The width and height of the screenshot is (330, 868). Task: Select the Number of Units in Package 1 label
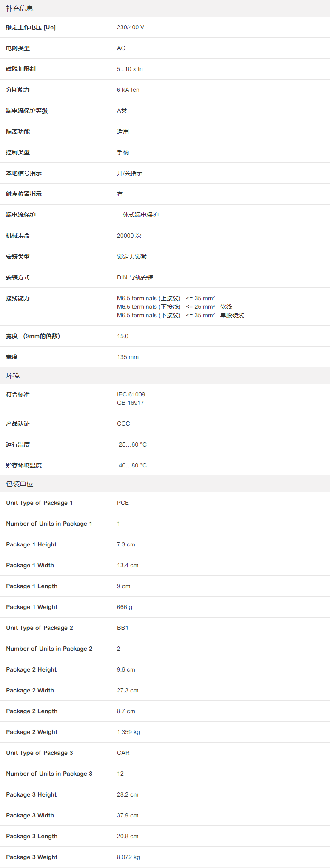49,524
